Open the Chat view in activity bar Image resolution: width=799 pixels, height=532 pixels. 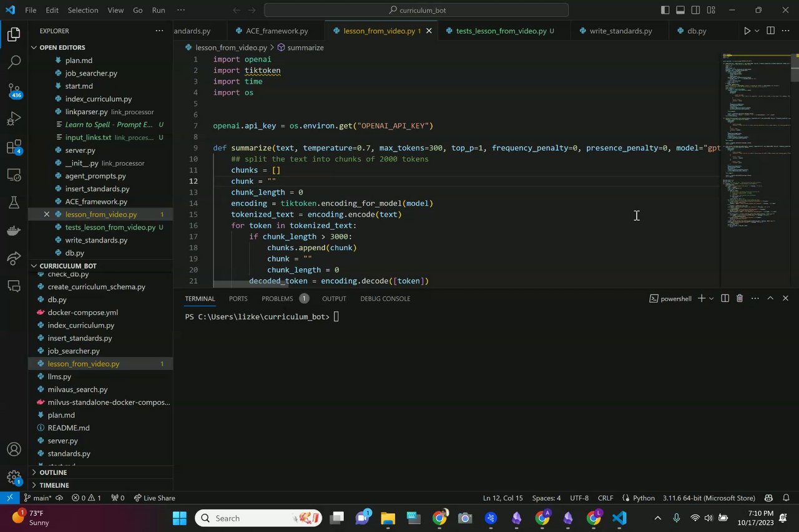[x=14, y=286]
